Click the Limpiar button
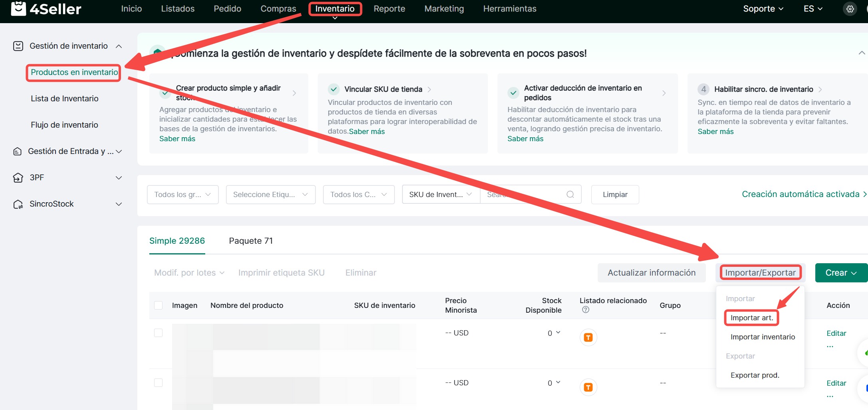 [x=615, y=195]
